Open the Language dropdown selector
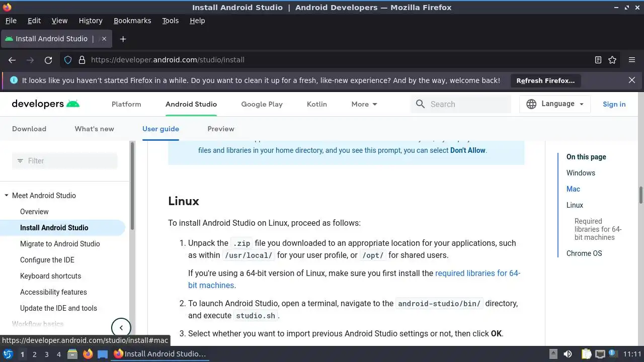Screen dimensions: 644x362 tap(555, 104)
